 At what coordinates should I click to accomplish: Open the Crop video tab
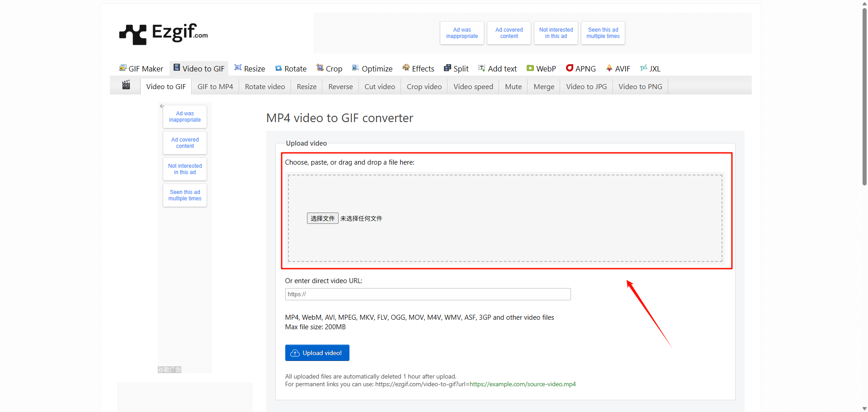click(424, 86)
